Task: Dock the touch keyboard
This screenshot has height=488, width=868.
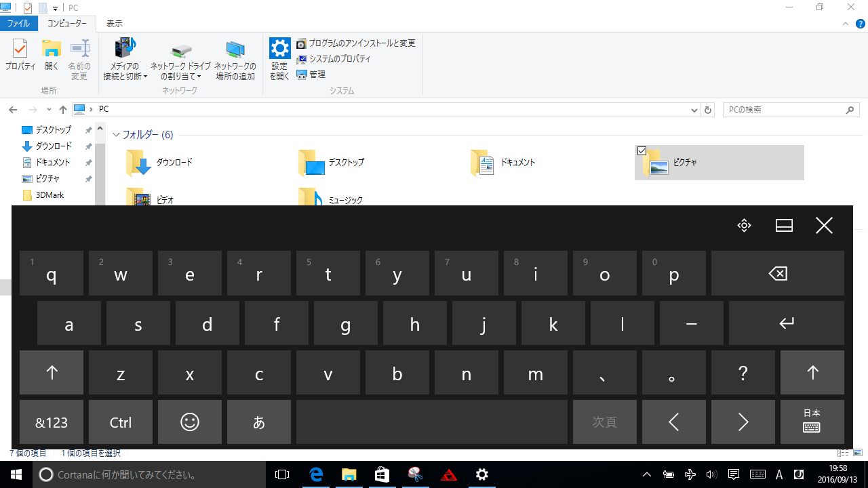Action: pos(784,226)
